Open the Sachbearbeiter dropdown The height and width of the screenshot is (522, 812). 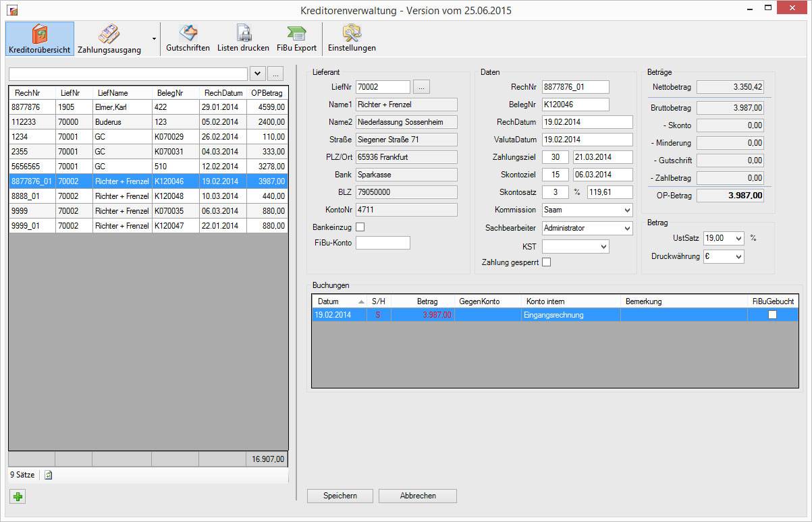tap(627, 229)
